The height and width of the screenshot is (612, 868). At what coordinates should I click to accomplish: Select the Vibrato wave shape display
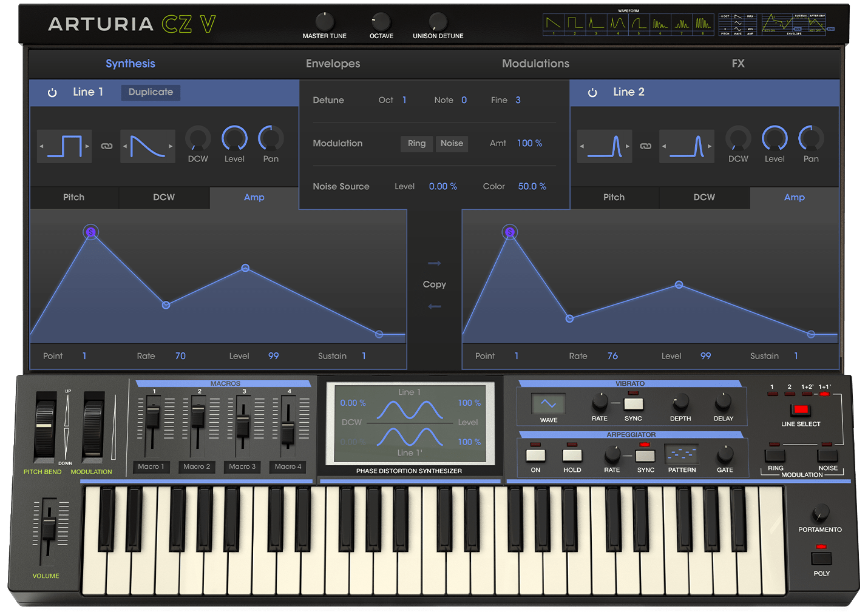click(548, 404)
